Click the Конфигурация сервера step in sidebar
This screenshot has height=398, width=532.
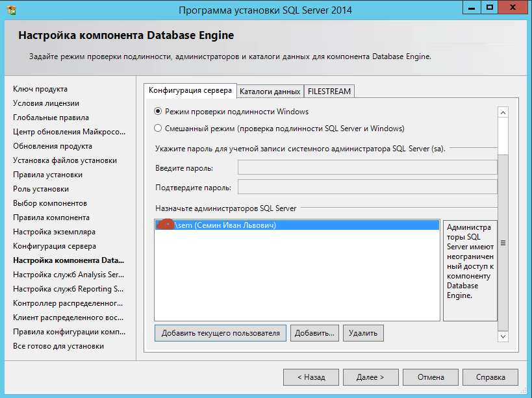click(x=55, y=246)
